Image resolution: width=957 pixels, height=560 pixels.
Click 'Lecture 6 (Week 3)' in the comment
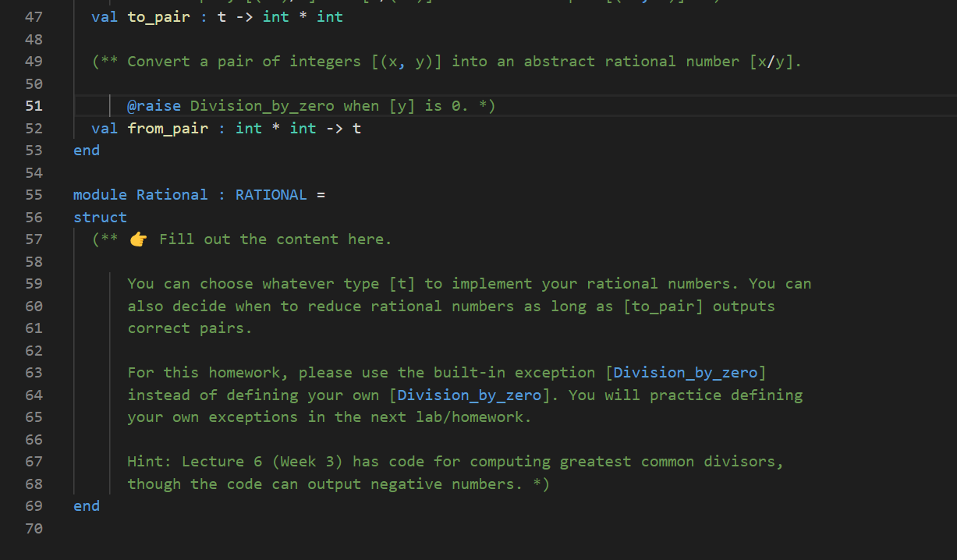pos(262,461)
